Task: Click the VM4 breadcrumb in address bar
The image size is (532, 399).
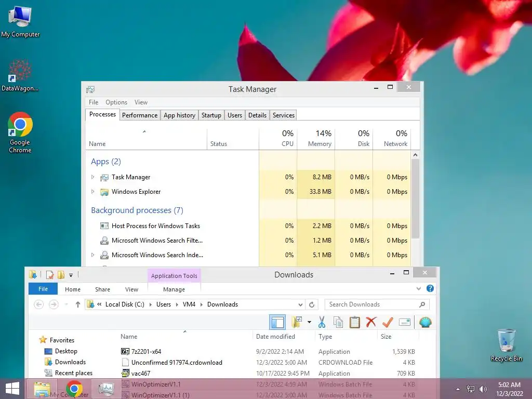Action: pos(189,304)
